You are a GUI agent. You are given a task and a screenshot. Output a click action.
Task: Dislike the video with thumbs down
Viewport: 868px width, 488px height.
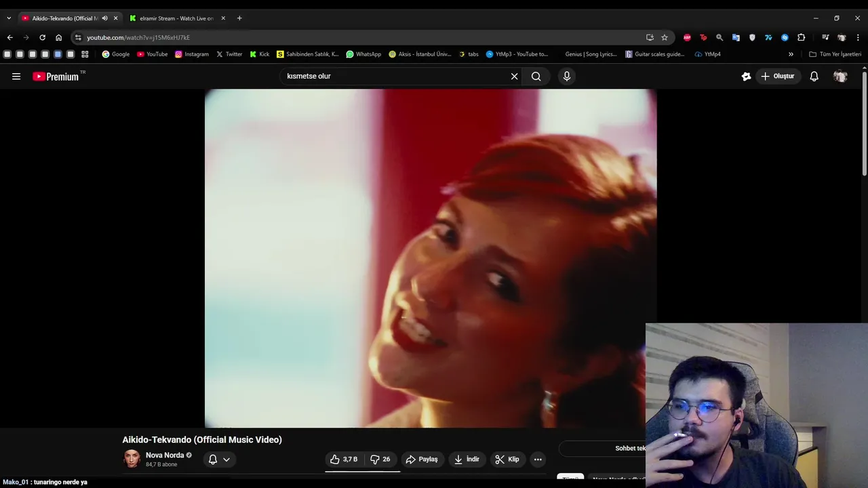point(380,460)
